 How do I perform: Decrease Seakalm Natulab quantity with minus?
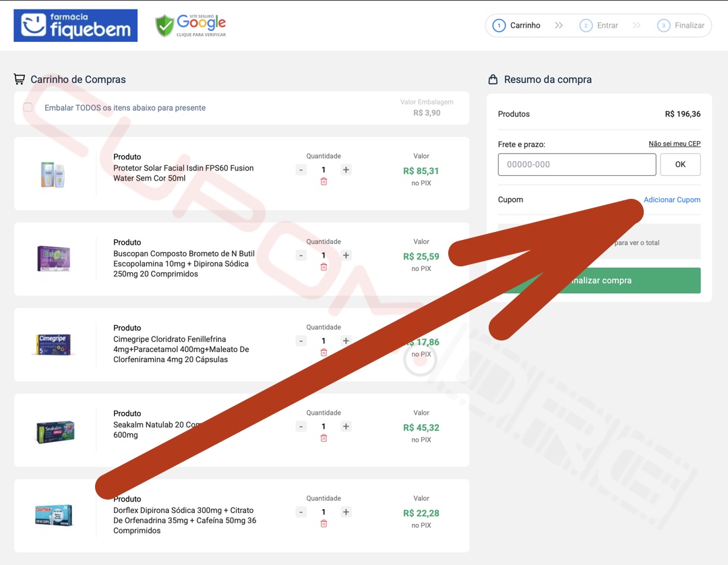click(x=301, y=426)
